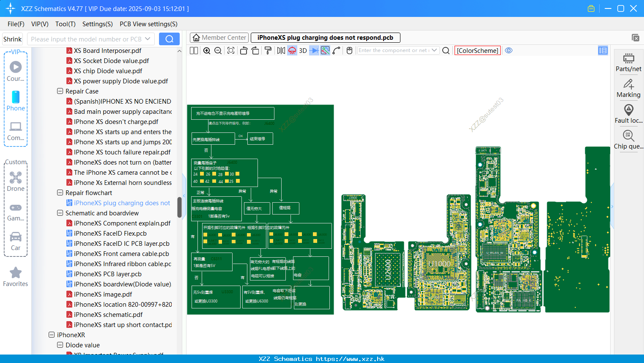Click the toolbox icon in title bar

tap(591, 8)
